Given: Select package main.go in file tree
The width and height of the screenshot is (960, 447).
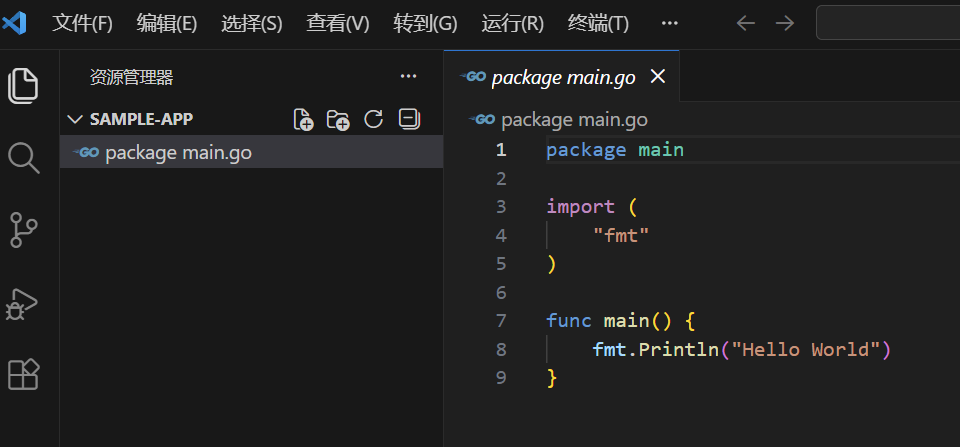Looking at the screenshot, I should [x=178, y=153].
